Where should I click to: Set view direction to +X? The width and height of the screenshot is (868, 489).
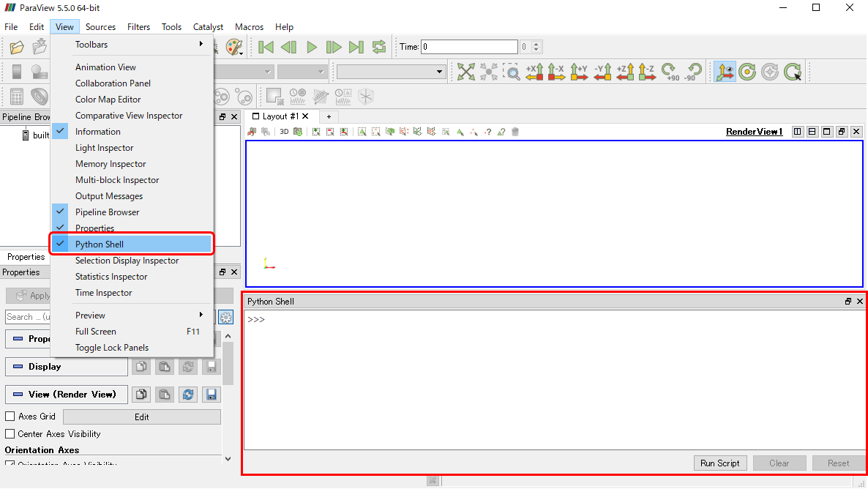click(x=535, y=72)
